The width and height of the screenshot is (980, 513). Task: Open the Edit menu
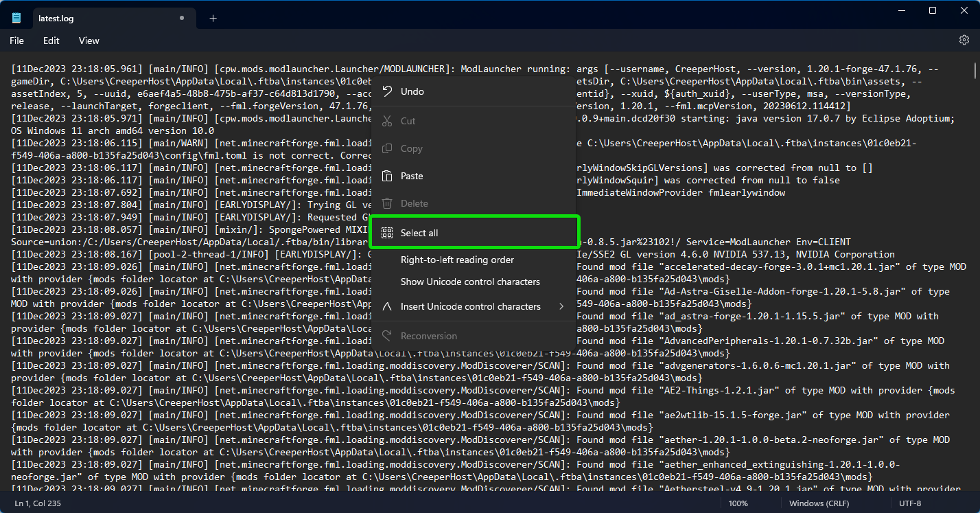tap(51, 41)
